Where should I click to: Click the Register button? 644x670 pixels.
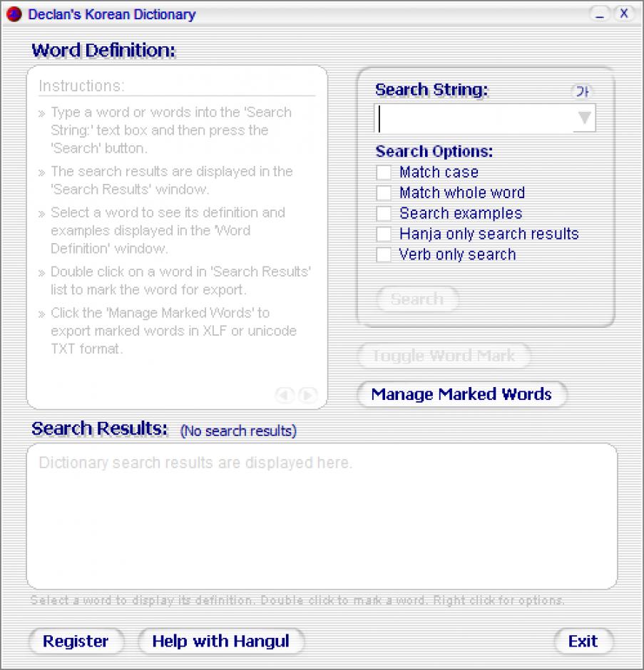pos(76,641)
